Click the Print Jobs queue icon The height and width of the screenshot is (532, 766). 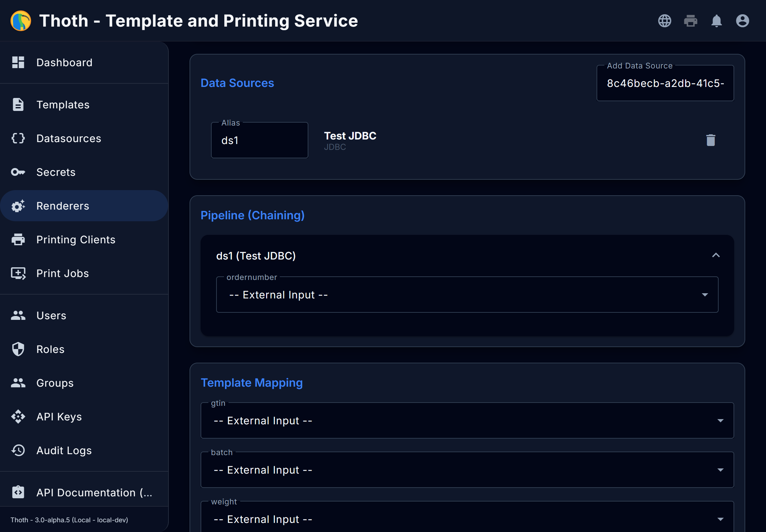(x=18, y=273)
